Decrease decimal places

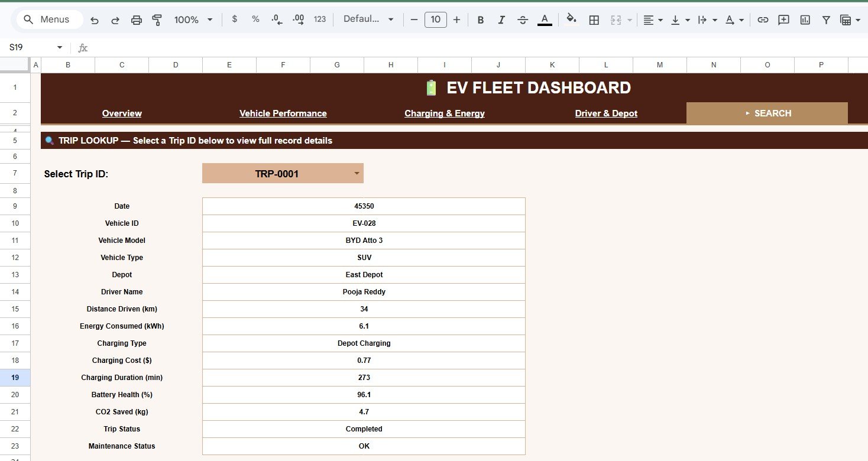277,20
